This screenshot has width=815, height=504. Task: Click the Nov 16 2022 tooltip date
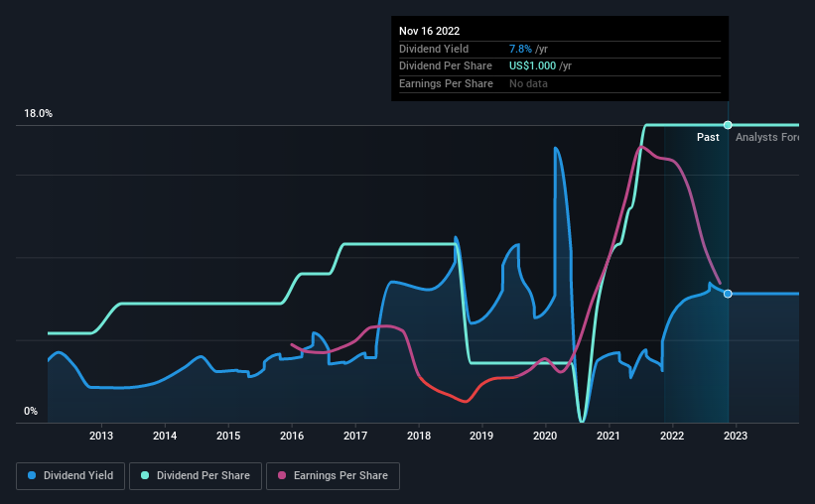(430, 31)
